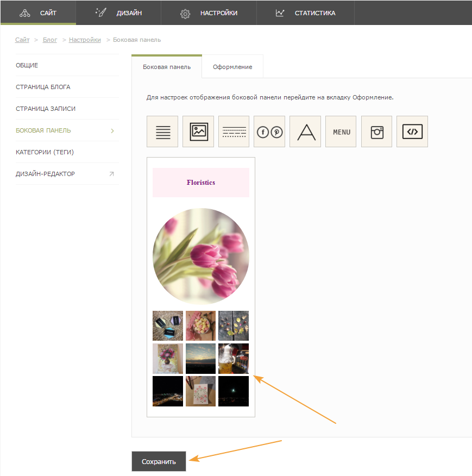Click the chart icon beside СТАТИСТИКА
The width and height of the screenshot is (472, 476).
280,12
